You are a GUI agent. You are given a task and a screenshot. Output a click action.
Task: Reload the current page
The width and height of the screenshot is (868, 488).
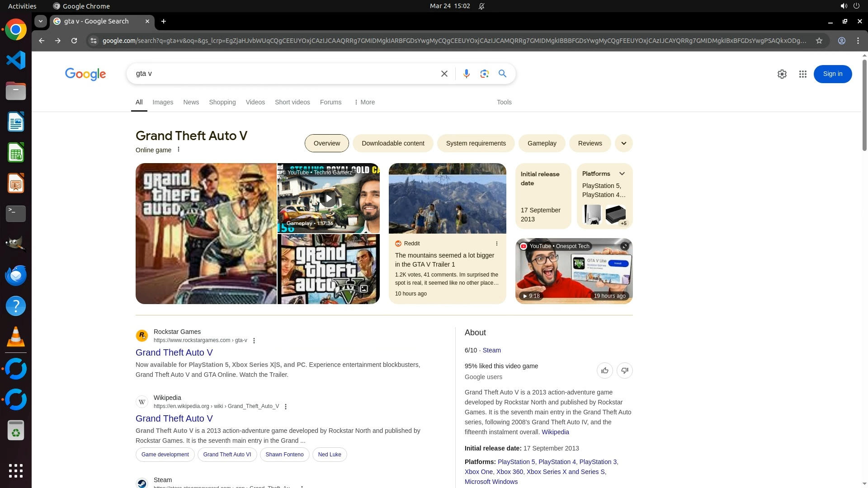click(74, 41)
